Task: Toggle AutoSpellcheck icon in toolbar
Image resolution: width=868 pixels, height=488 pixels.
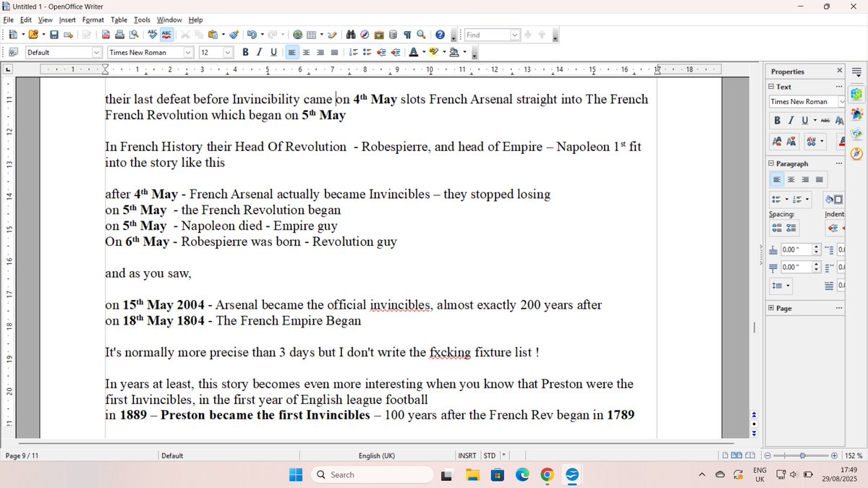Action: click(x=166, y=35)
